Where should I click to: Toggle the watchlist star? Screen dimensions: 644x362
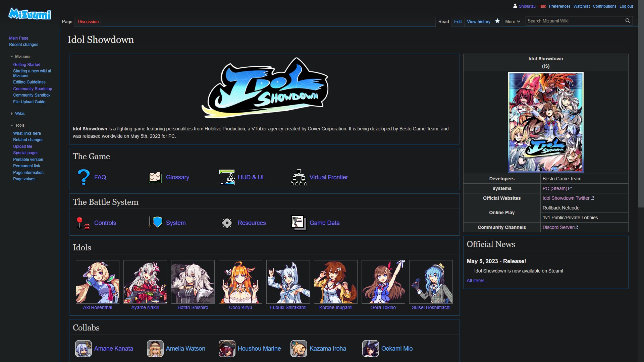pyautogui.click(x=497, y=21)
